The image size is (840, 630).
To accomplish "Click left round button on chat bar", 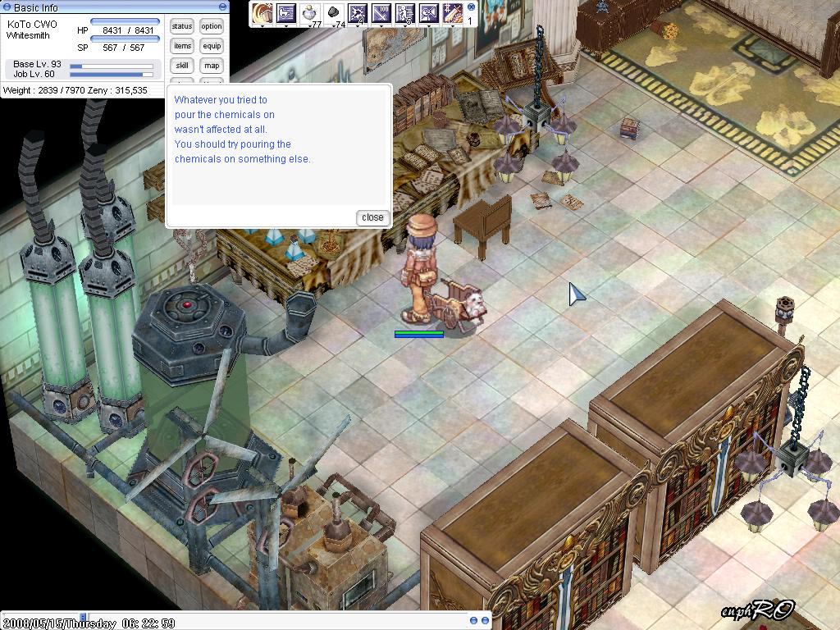I will [473, 620].
